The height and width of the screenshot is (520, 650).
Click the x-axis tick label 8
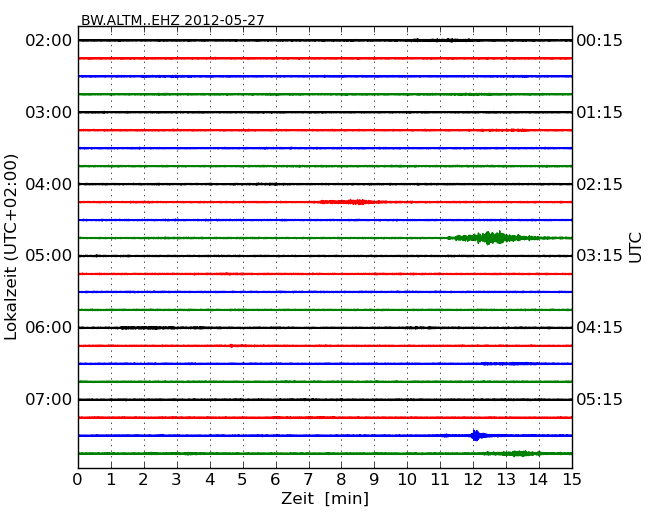tap(341, 479)
